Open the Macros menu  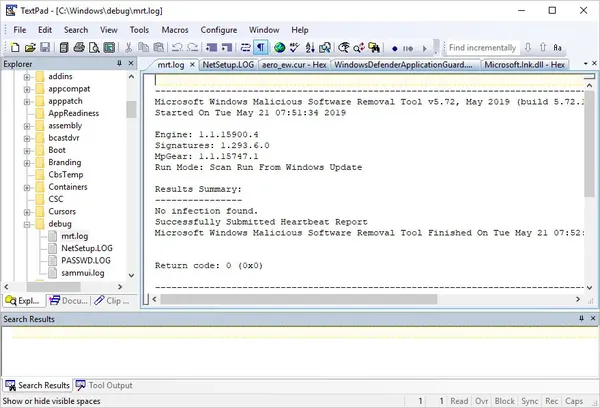tap(175, 30)
